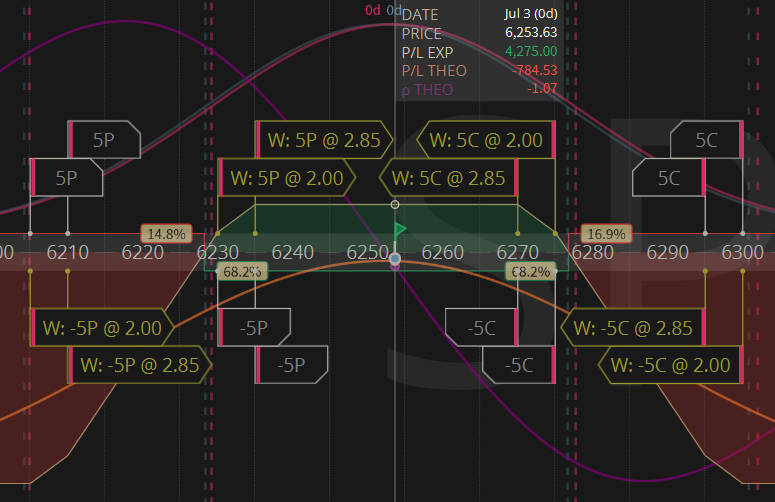Select the W: 5C @ 2.00 order tag
The height and width of the screenshot is (502, 775).
pyautogui.click(x=486, y=140)
